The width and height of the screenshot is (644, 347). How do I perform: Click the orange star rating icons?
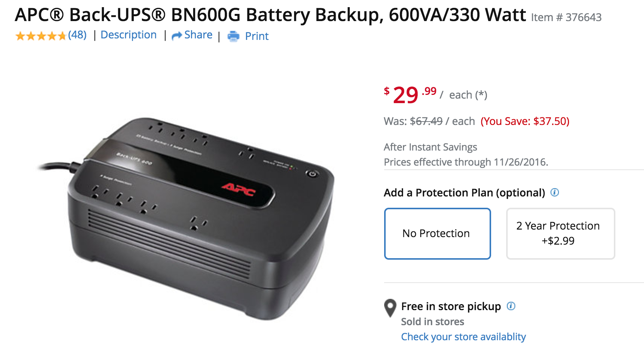41,36
